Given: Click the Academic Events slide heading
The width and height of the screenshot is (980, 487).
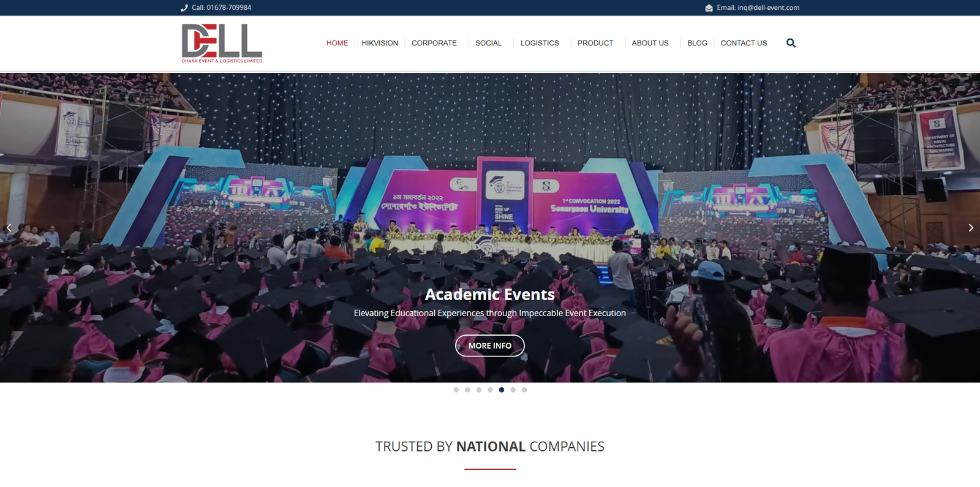Looking at the screenshot, I should pyautogui.click(x=490, y=295).
